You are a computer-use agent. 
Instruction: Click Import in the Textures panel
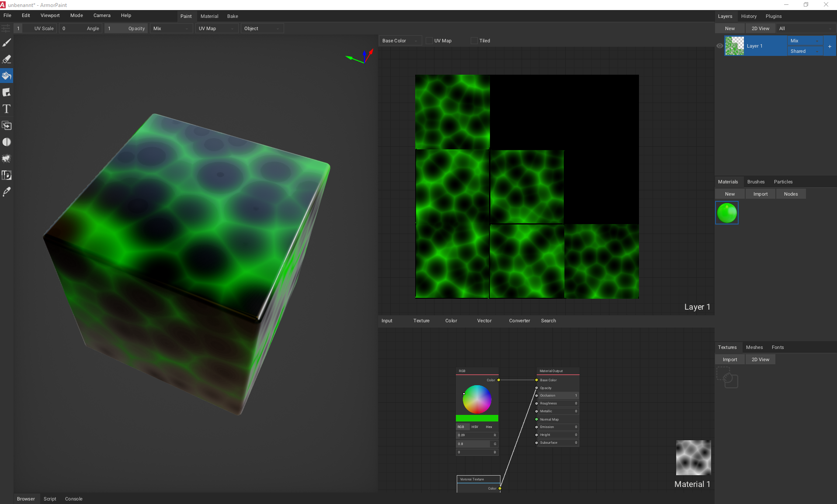coord(730,359)
